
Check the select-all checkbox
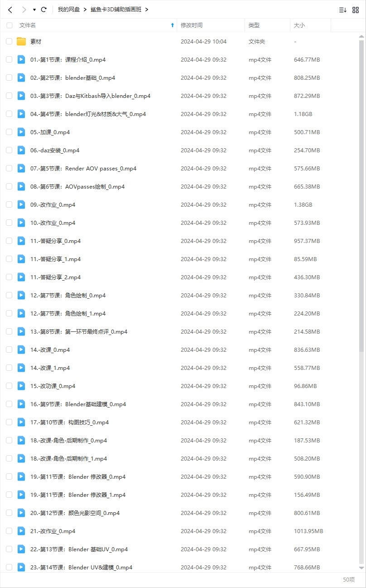[9, 25]
